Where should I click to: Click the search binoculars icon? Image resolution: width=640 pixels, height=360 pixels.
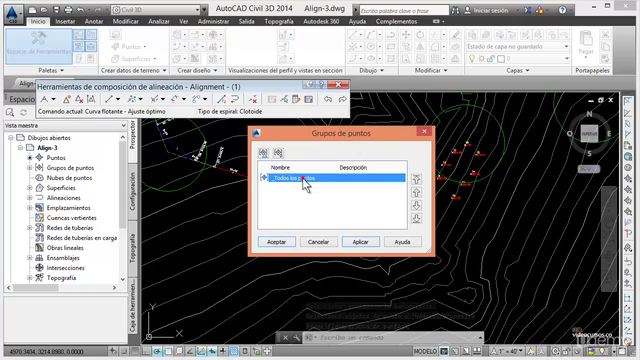tap(456, 10)
